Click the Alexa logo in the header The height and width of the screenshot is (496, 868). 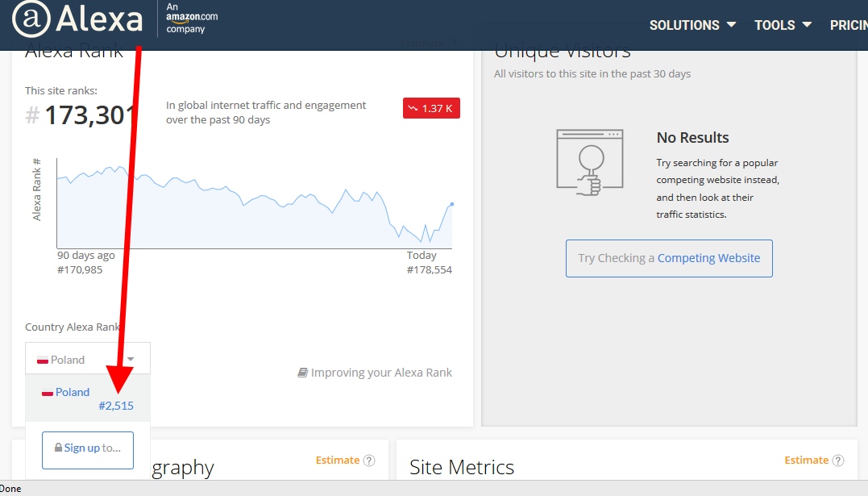(77, 19)
